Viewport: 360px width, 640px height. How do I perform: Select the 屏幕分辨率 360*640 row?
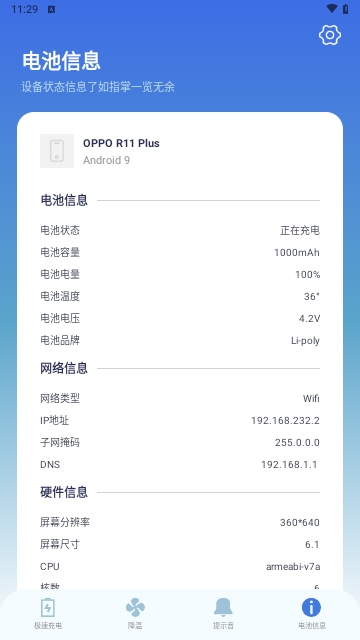180,522
